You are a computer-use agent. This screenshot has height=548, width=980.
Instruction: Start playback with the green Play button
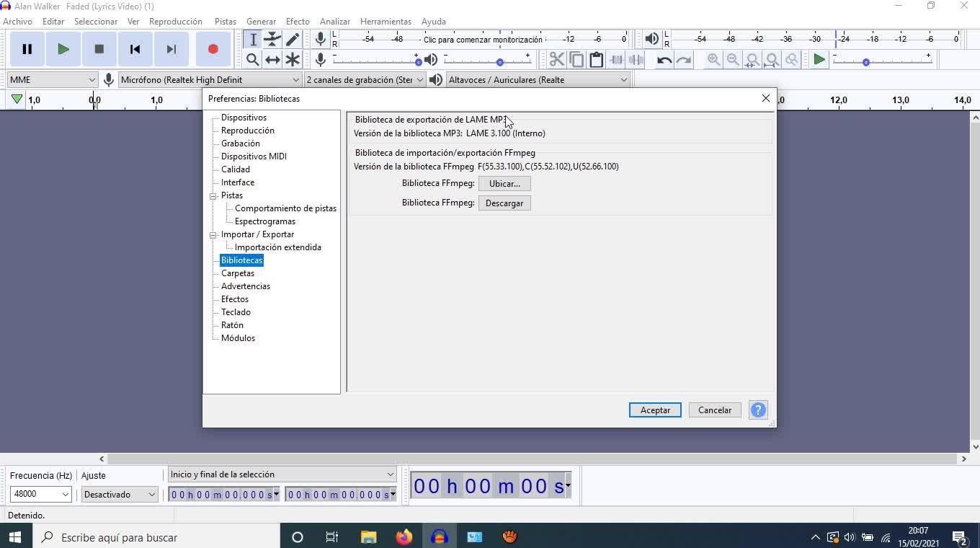coord(63,49)
